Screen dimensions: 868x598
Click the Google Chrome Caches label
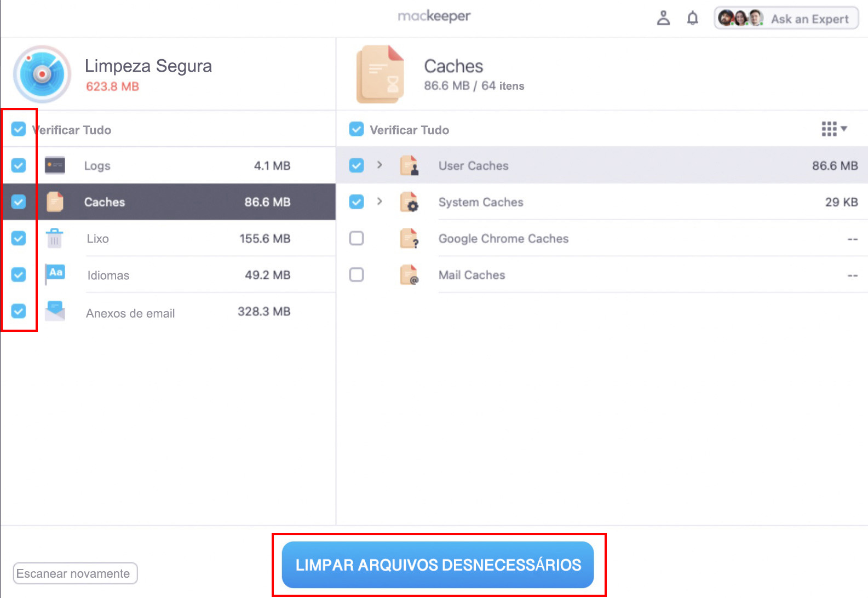point(503,239)
